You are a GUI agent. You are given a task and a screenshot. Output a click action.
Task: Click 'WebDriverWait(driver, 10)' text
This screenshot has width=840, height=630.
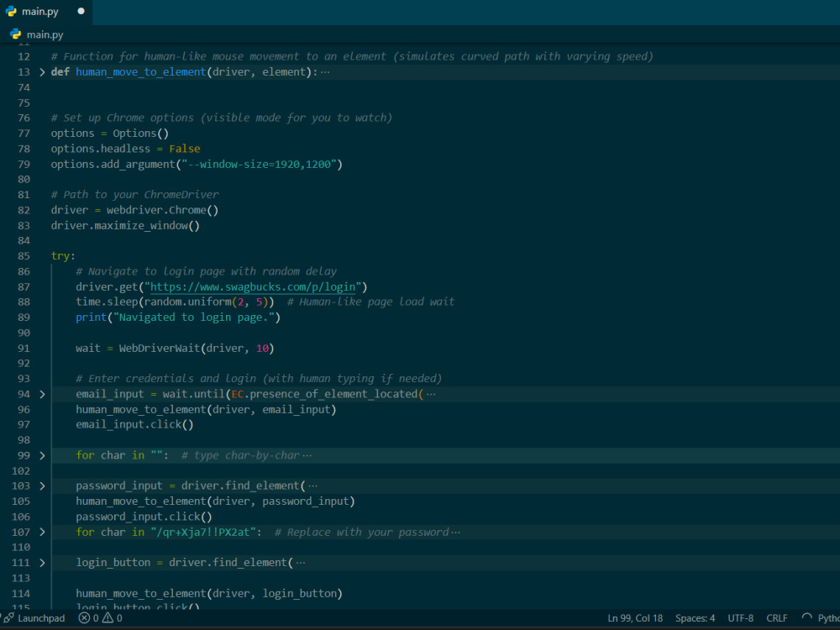pyautogui.click(x=197, y=349)
